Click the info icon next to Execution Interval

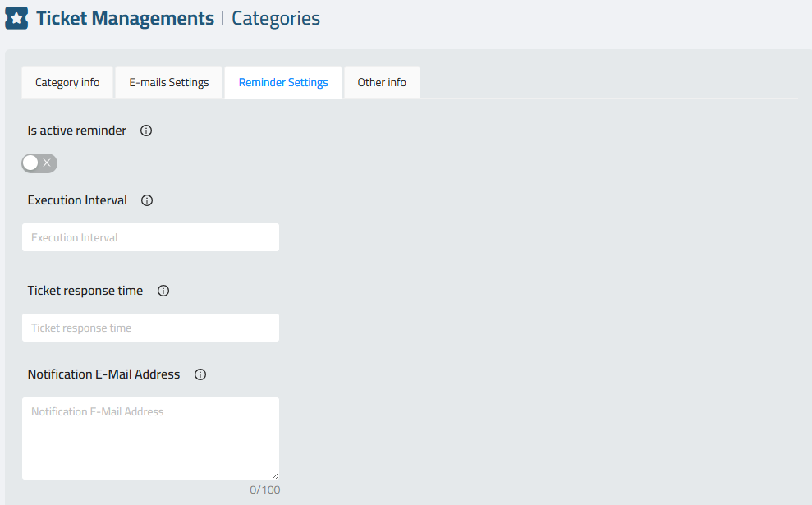(x=147, y=200)
